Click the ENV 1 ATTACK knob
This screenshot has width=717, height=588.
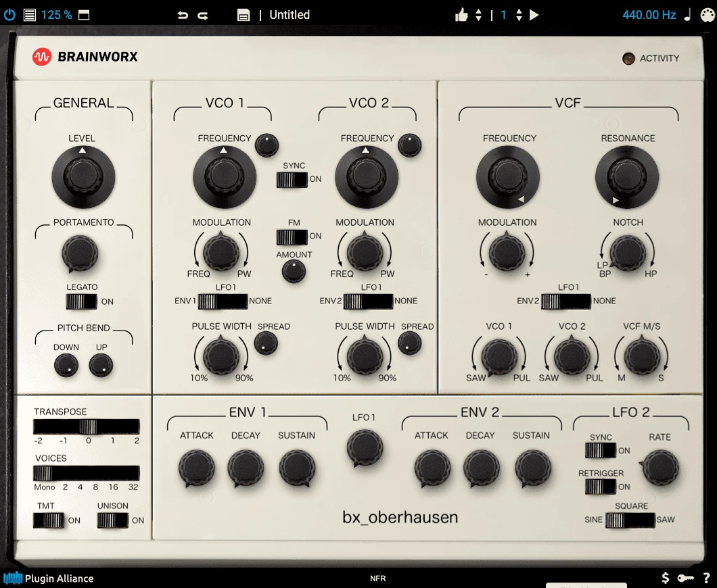click(197, 468)
